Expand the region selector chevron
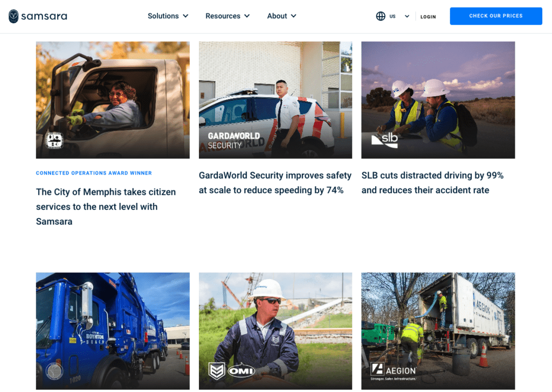The image size is (552, 392). point(407,16)
